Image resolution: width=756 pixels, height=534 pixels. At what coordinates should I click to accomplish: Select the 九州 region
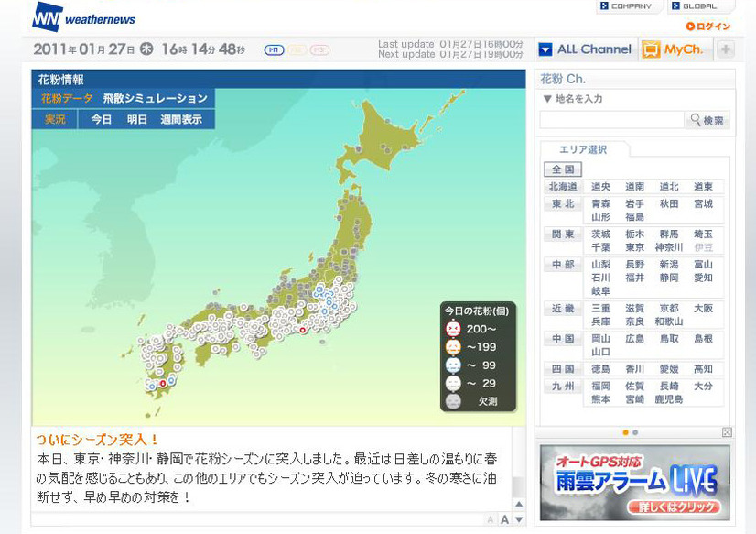tap(563, 387)
